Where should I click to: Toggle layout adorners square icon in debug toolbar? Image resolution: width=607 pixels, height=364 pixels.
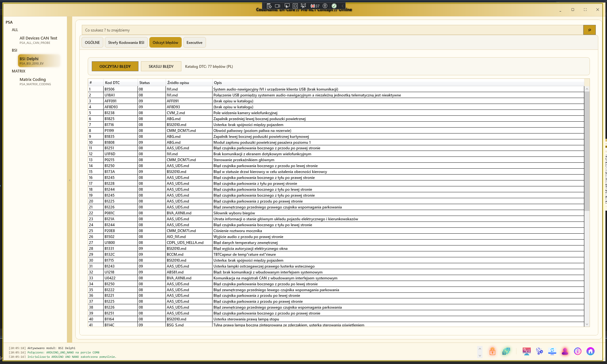(x=295, y=6)
